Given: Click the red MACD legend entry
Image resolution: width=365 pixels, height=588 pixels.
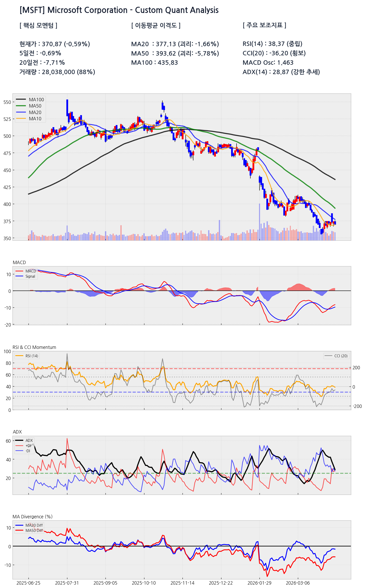Looking at the screenshot, I should click(x=26, y=271).
